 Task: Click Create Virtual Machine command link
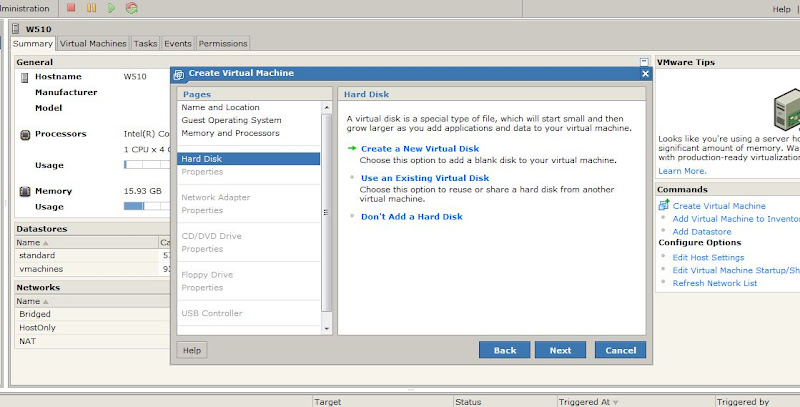tap(719, 206)
